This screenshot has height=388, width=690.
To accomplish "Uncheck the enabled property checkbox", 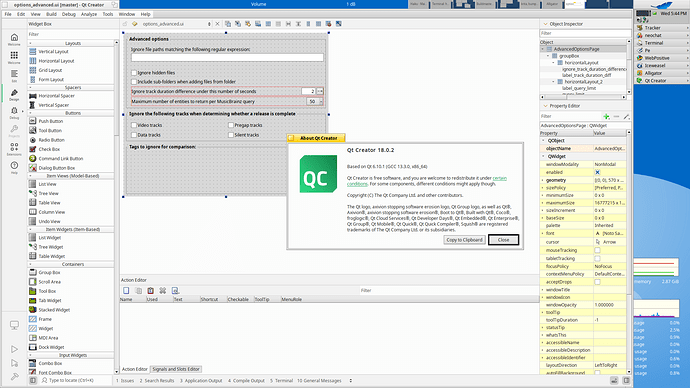I will [597, 172].
